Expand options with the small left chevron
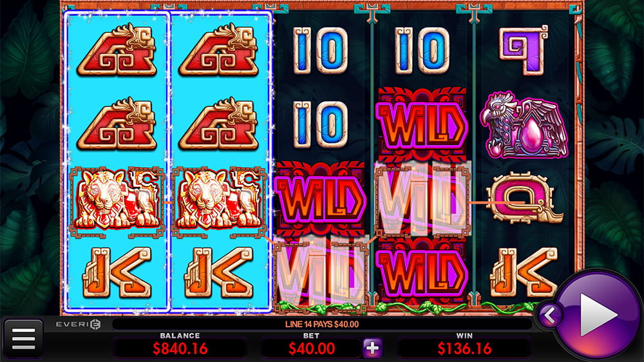Screen dimensions: 644x362 click(549, 316)
